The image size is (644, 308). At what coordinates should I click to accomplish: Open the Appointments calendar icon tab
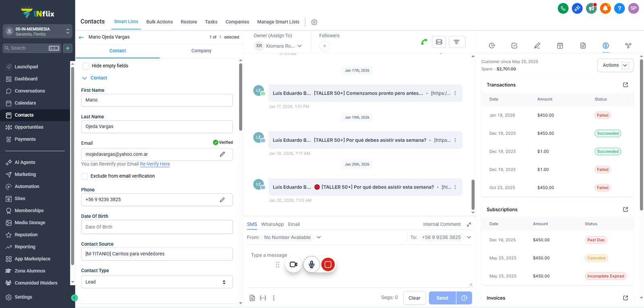(560, 45)
